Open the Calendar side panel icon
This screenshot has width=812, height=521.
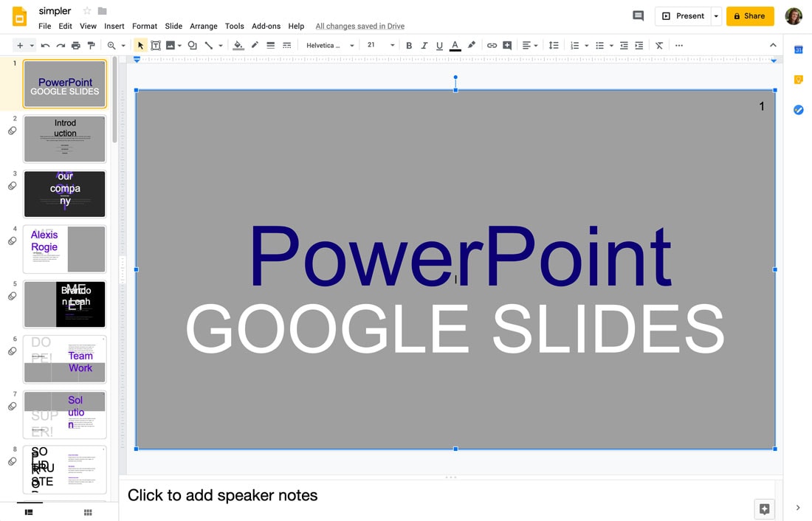pyautogui.click(x=798, y=49)
